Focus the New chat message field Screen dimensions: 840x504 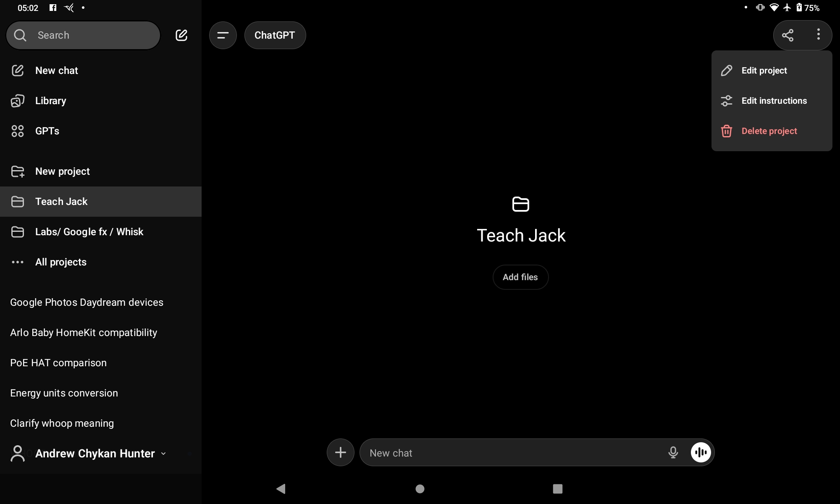pos(512,453)
